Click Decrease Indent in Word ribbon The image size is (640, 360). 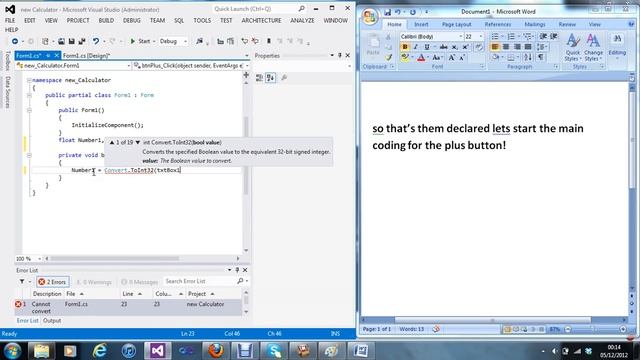[x=543, y=37]
